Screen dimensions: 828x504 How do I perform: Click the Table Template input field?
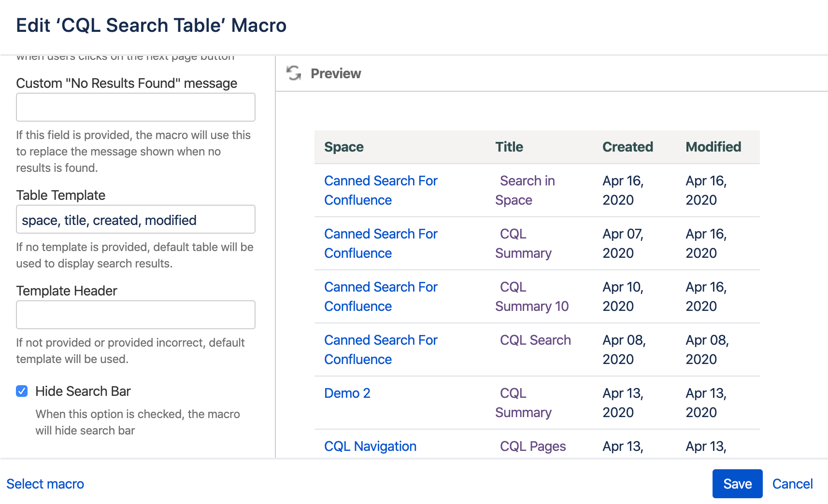click(x=136, y=220)
